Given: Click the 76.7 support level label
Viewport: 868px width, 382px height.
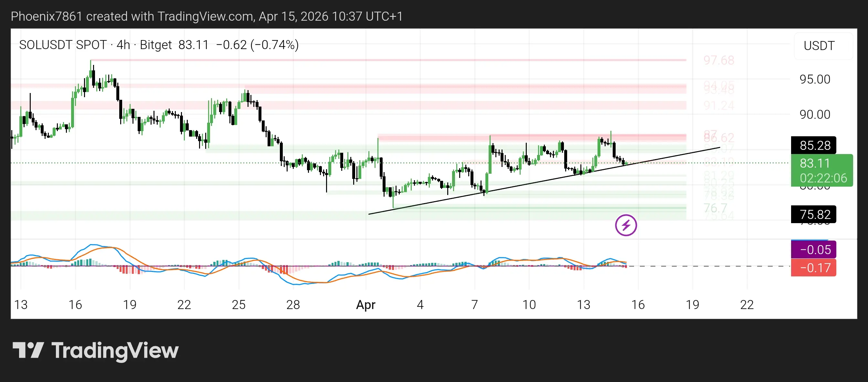Looking at the screenshot, I should pos(715,208).
